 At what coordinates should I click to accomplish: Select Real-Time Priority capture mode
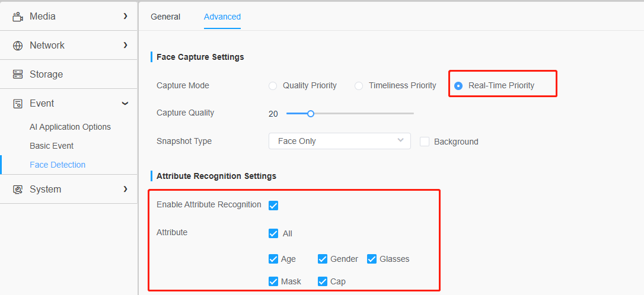[x=458, y=86]
